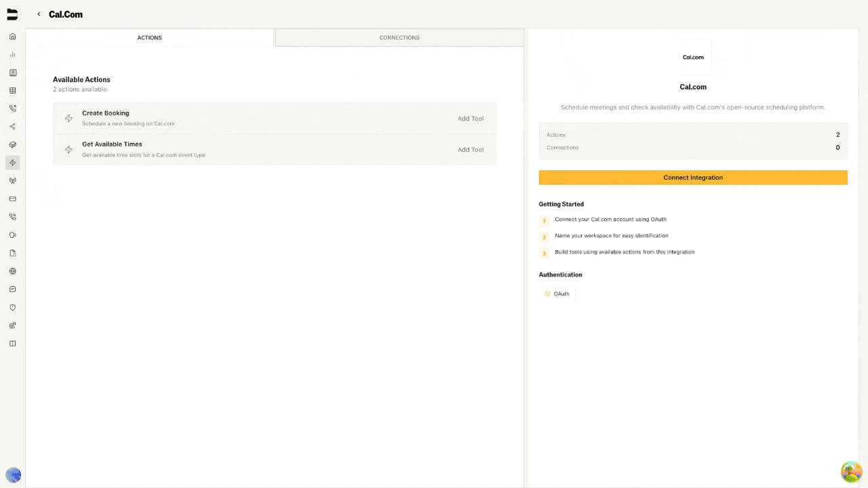The image size is (868, 488).
Task: Open the Get Available Times action row
Action: 275,150
